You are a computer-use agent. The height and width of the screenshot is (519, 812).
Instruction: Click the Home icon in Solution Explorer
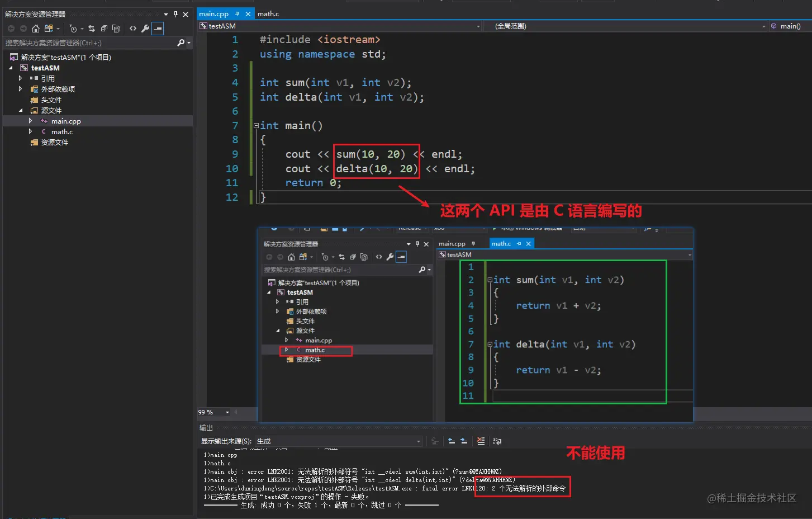click(x=36, y=29)
